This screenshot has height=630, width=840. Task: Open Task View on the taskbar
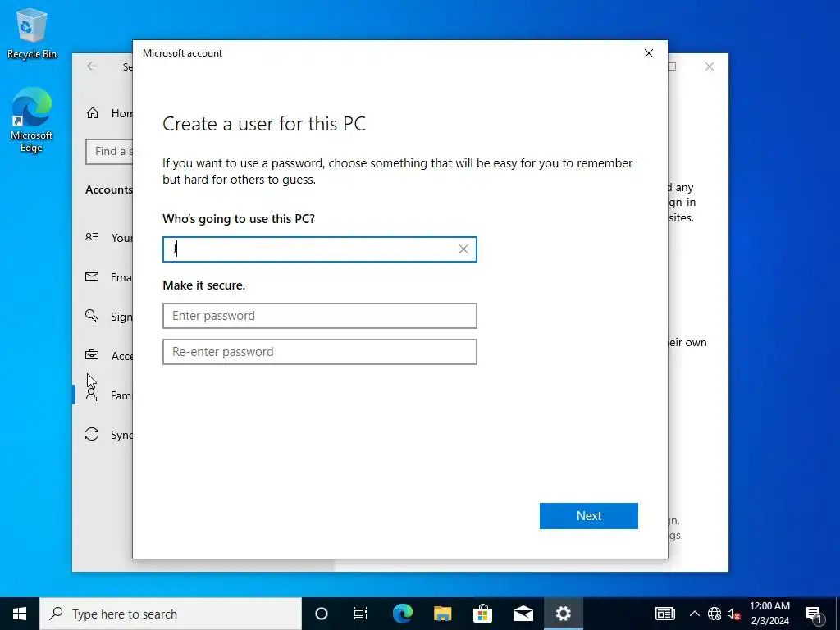(361, 614)
